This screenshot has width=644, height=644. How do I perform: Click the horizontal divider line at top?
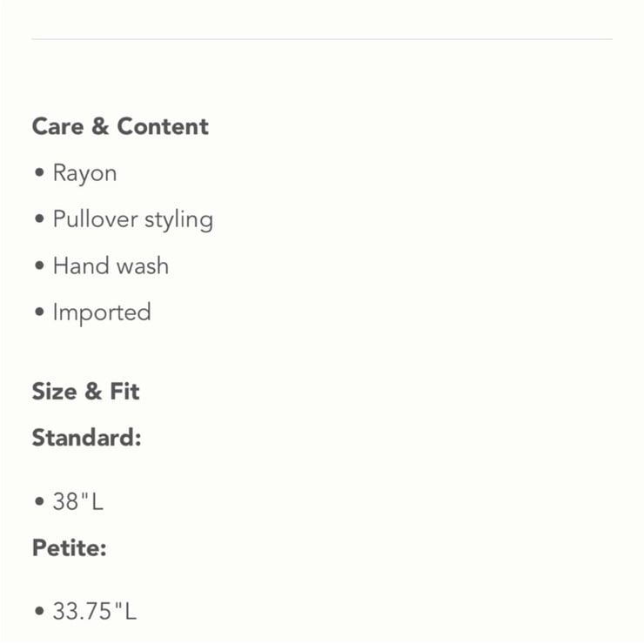(322, 39)
